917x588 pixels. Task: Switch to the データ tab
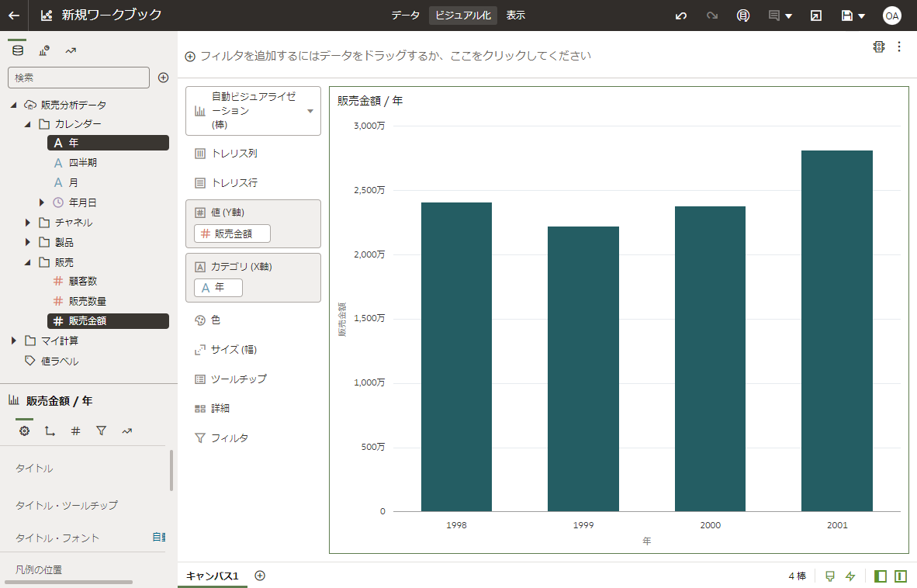pyautogui.click(x=405, y=16)
